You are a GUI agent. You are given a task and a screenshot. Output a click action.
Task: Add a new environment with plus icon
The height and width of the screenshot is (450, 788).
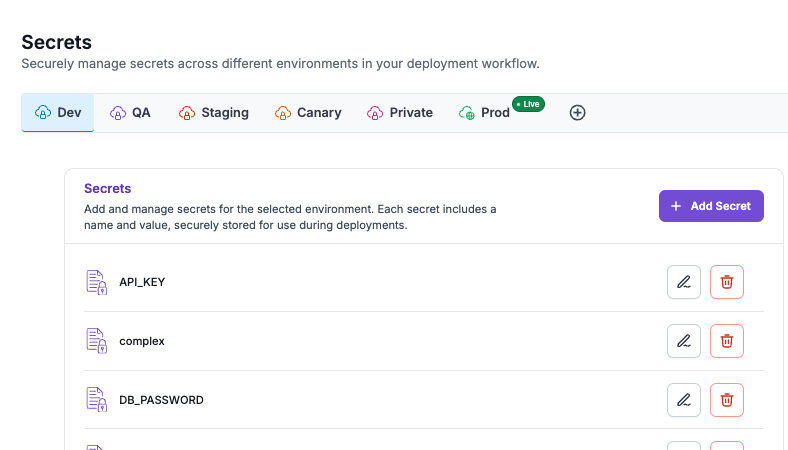(577, 113)
